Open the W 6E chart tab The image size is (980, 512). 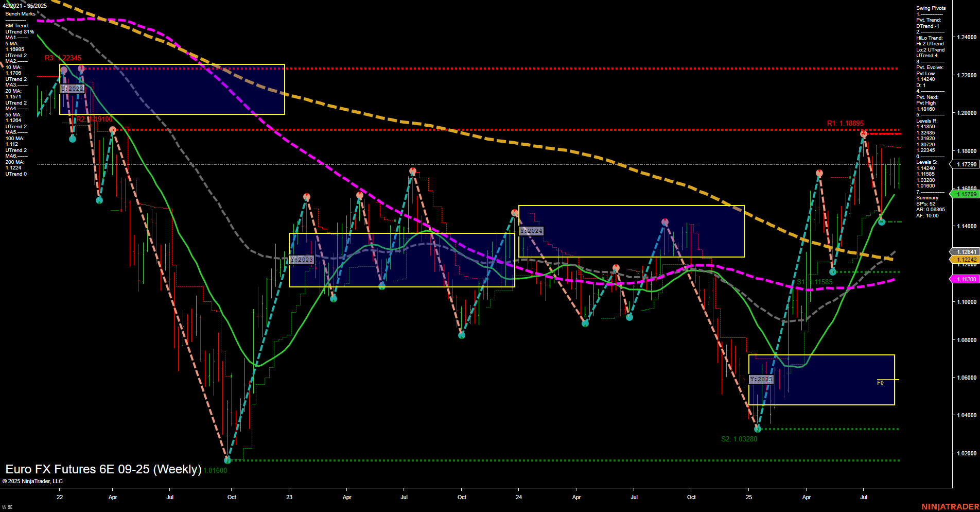pos(7,507)
